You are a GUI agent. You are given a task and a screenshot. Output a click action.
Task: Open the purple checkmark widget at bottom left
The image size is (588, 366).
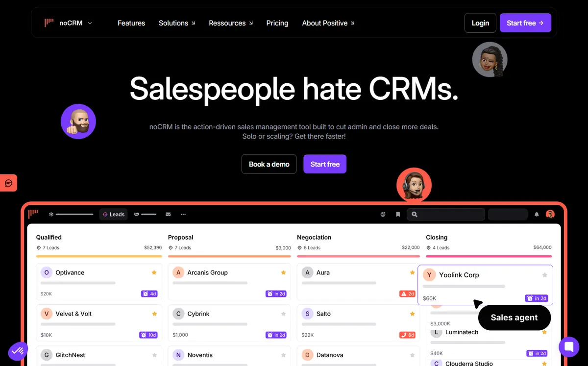18,351
